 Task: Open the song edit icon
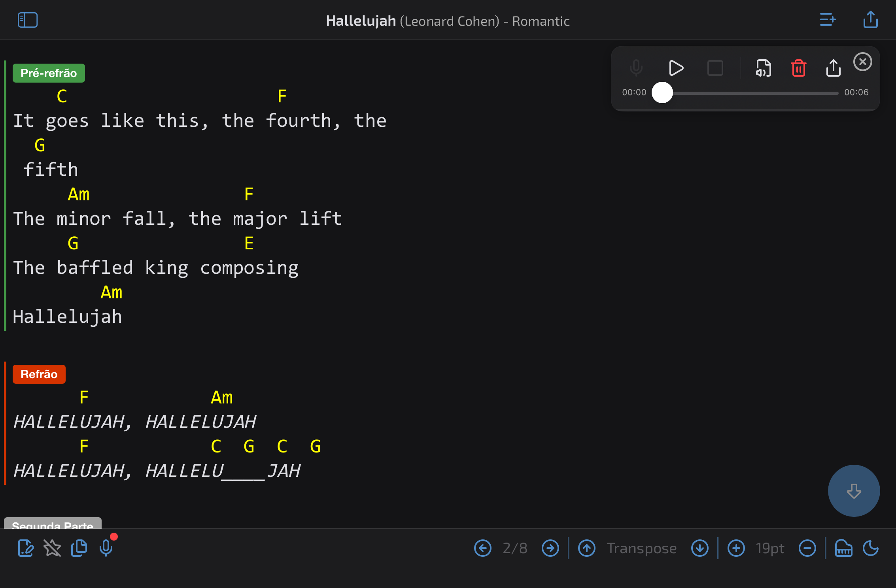(26, 548)
